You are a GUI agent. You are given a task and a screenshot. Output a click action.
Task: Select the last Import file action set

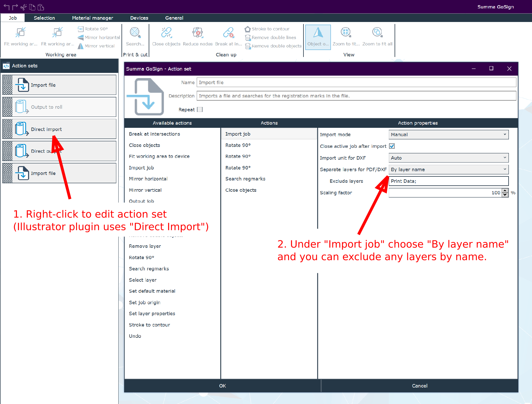pyautogui.click(x=59, y=173)
